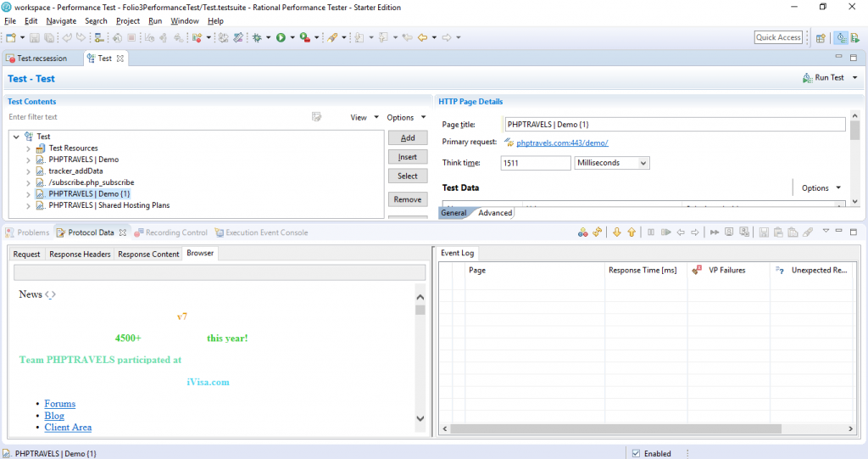Open the File menu

10,21
